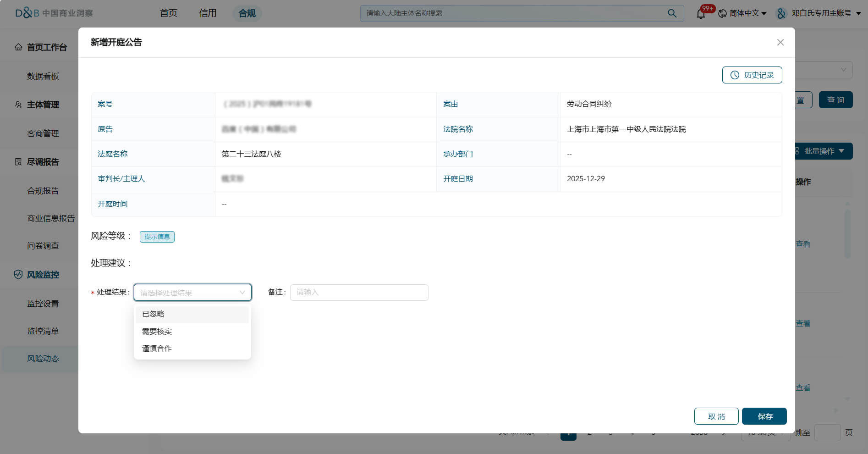Click 取消 to cancel
868x454 pixels.
[716, 416]
